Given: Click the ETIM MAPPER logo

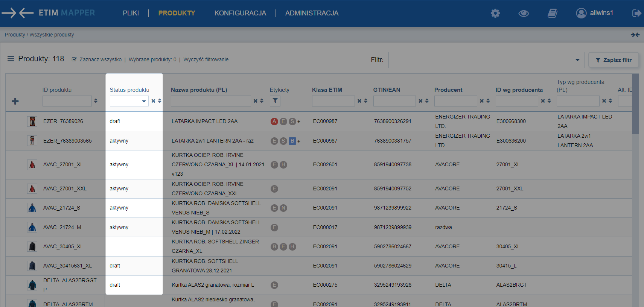Looking at the screenshot, I should [49, 13].
